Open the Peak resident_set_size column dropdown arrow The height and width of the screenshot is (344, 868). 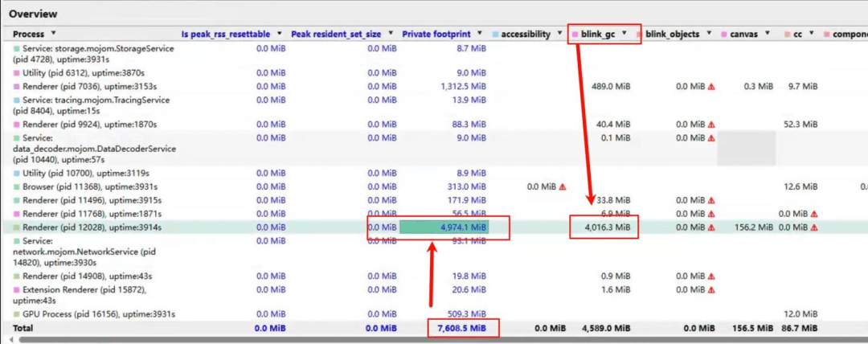[x=390, y=35]
